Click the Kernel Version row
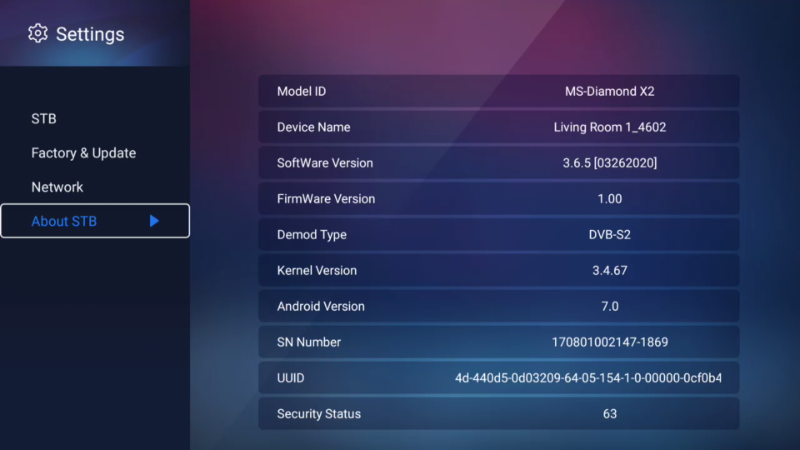The height and width of the screenshot is (450, 800). pos(498,271)
